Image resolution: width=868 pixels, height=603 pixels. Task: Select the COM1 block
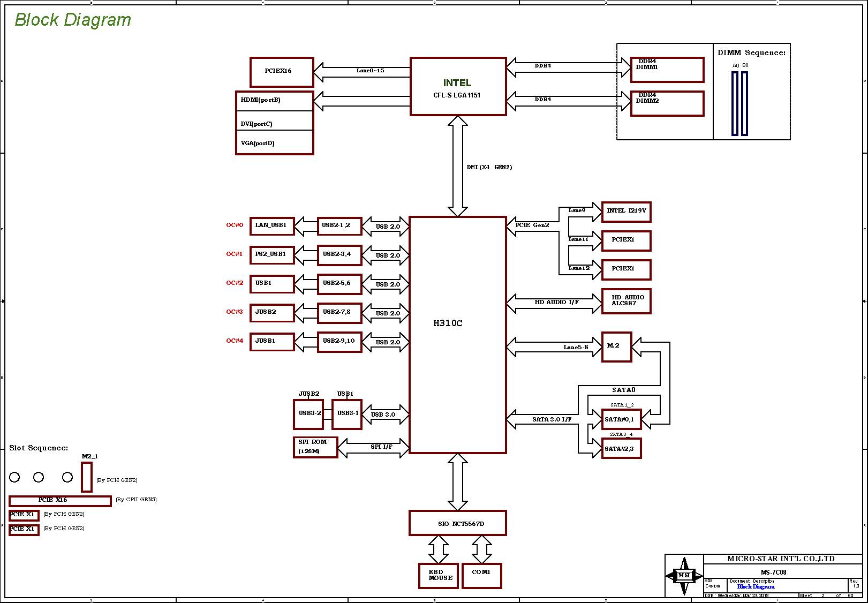(482, 576)
